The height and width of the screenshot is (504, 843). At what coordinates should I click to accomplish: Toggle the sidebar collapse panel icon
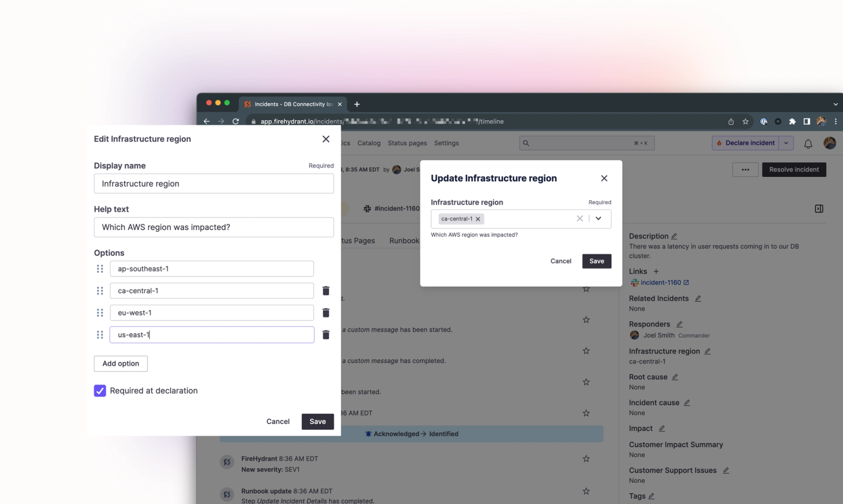click(819, 209)
